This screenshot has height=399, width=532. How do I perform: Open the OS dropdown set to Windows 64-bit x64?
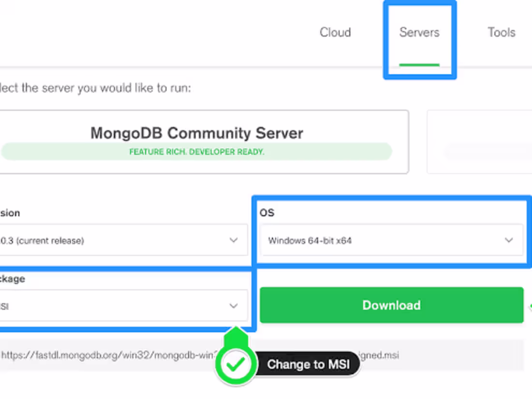pyautogui.click(x=392, y=240)
